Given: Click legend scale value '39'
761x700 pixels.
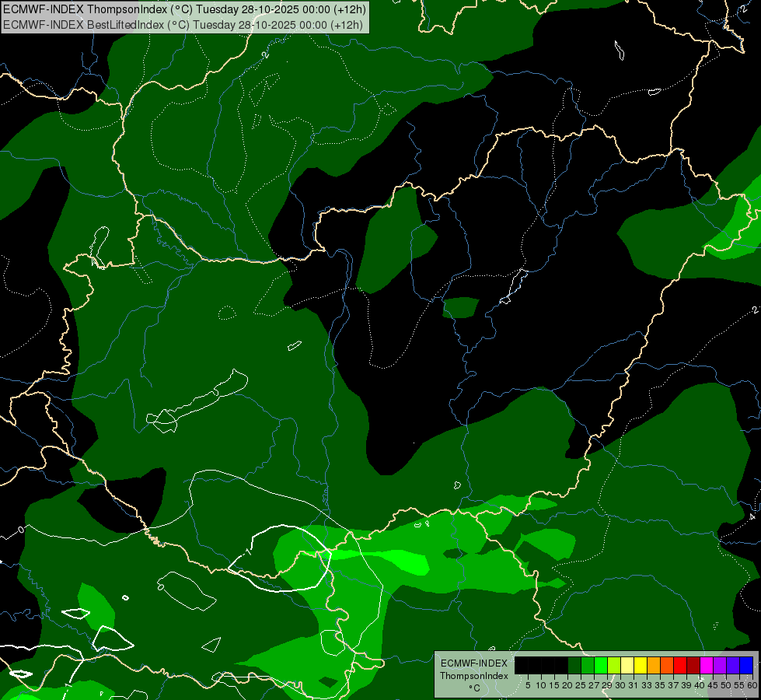Looking at the screenshot, I should click(x=686, y=685).
